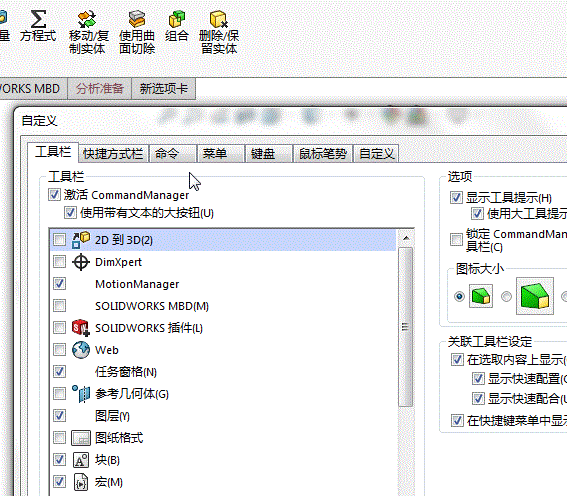The image size is (567, 496).
Task: Toggle 显示快速配合 checkbox
Action: point(478,398)
